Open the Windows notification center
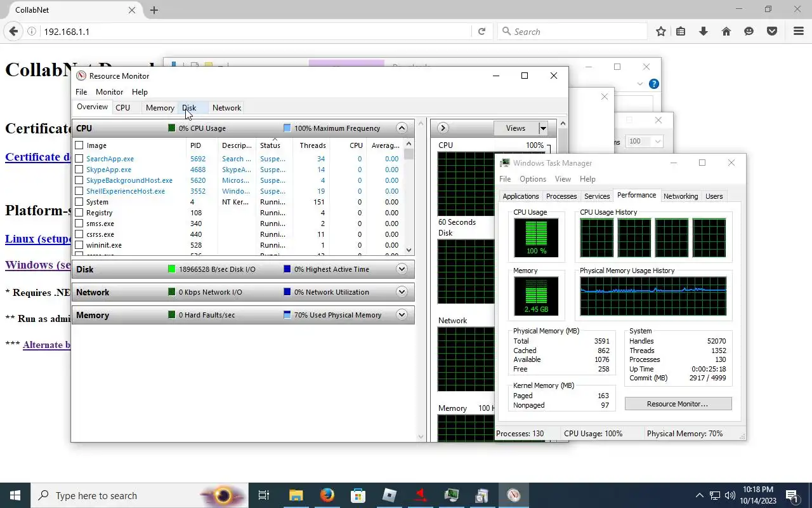Screen dimensions: 812x508 [792, 495]
